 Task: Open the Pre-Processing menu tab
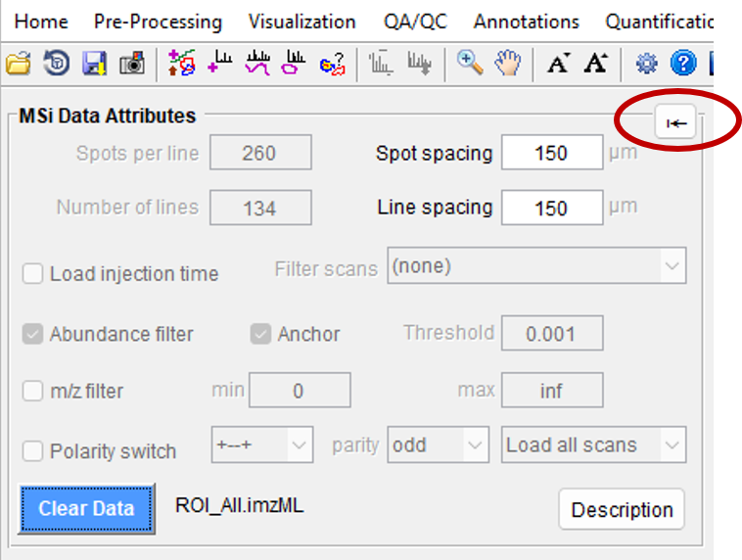(158, 22)
